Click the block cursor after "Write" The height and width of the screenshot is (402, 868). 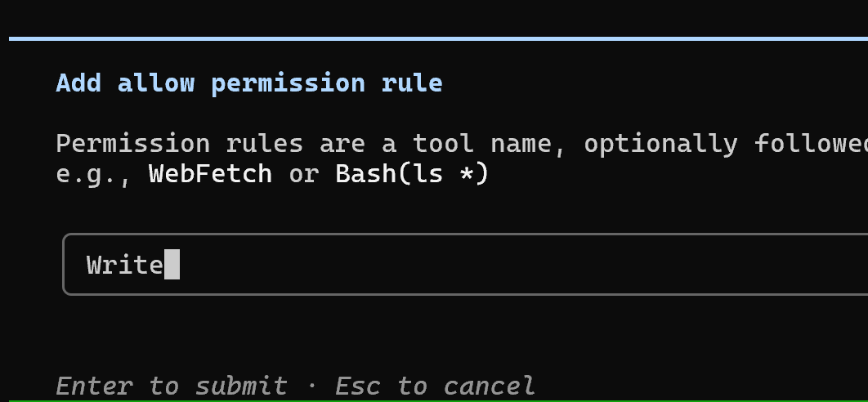(172, 265)
